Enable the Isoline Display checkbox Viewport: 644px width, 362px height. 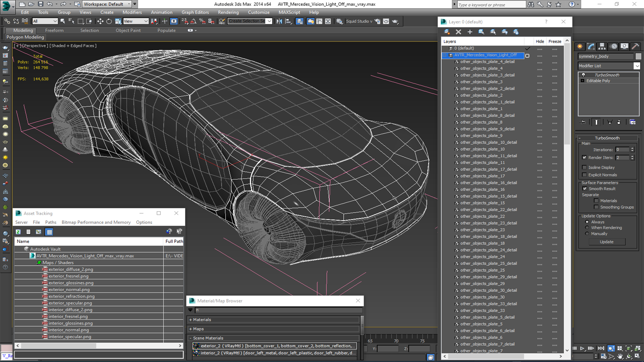coord(584,167)
